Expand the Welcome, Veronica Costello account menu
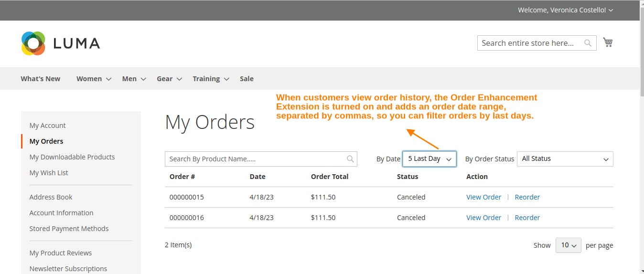The width and height of the screenshot is (644, 274). point(565,10)
